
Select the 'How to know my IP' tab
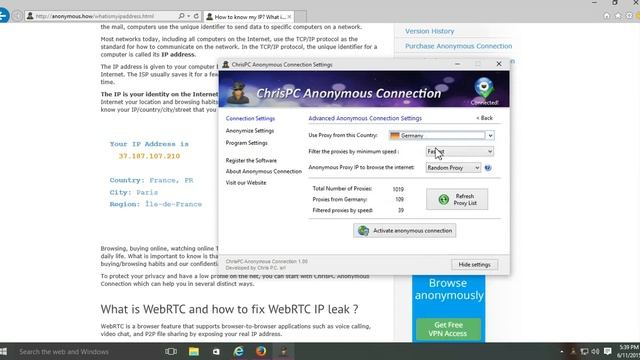point(249,17)
